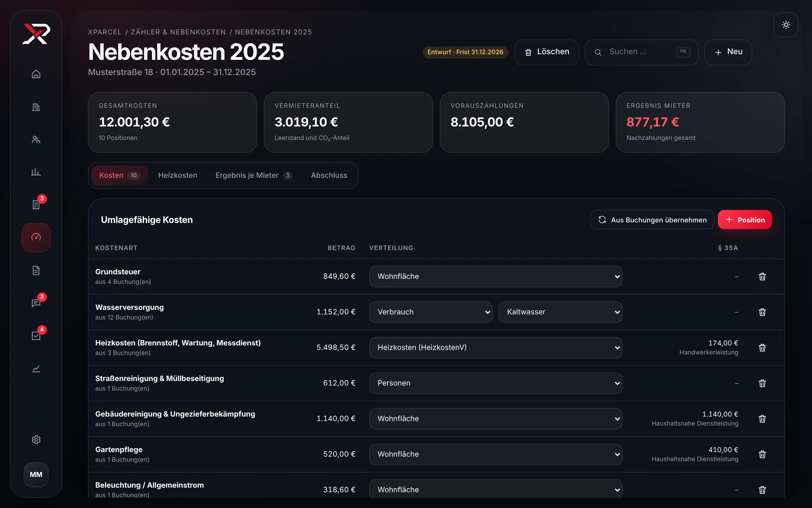Screen dimensions: 812x508
Task: Click the MM user avatar
Action: (x=36, y=474)
